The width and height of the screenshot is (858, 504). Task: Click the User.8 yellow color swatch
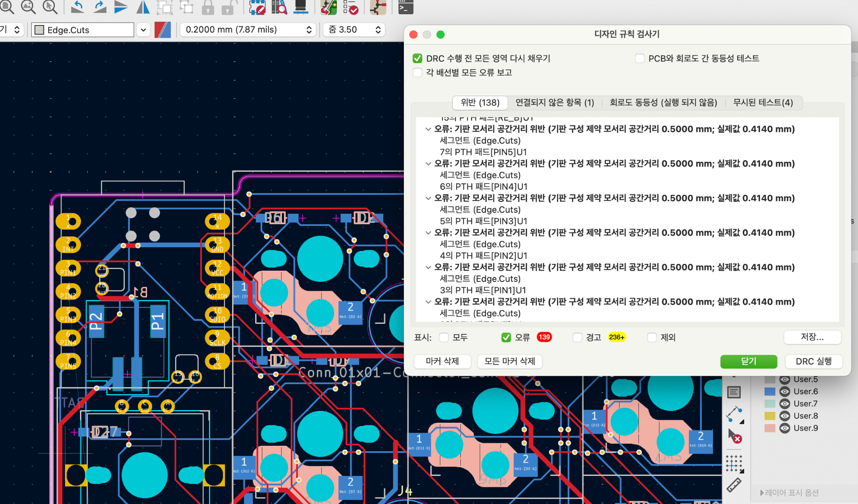(x=770, y=416)
